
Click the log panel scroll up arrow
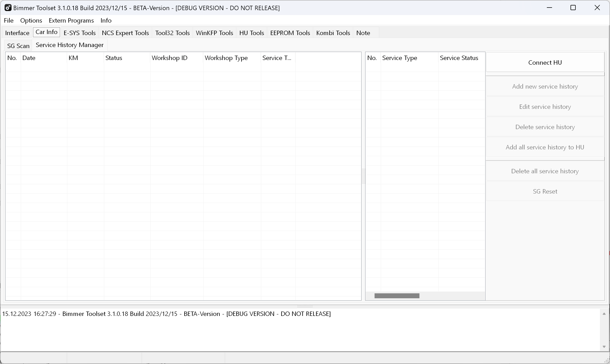604,314
